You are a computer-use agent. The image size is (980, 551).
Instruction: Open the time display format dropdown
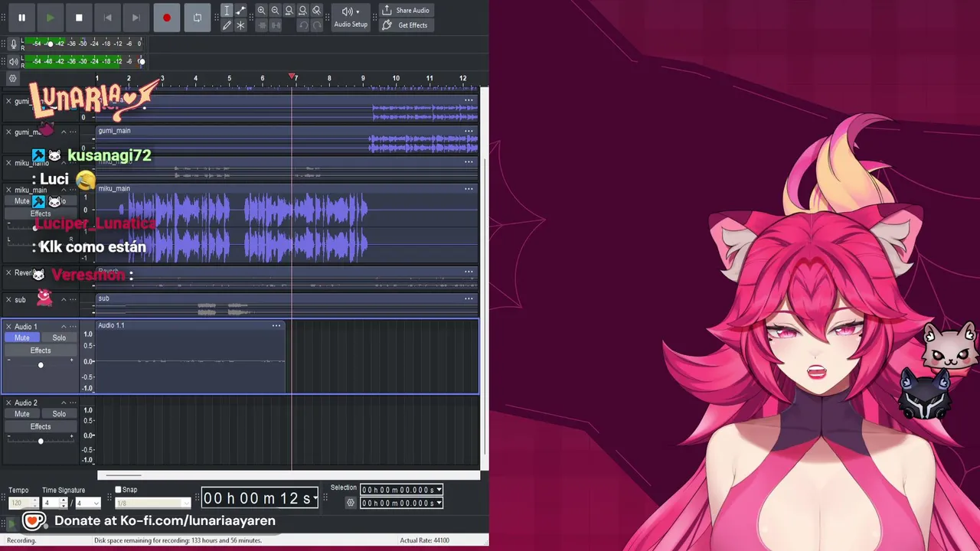[x=316, y=499]
